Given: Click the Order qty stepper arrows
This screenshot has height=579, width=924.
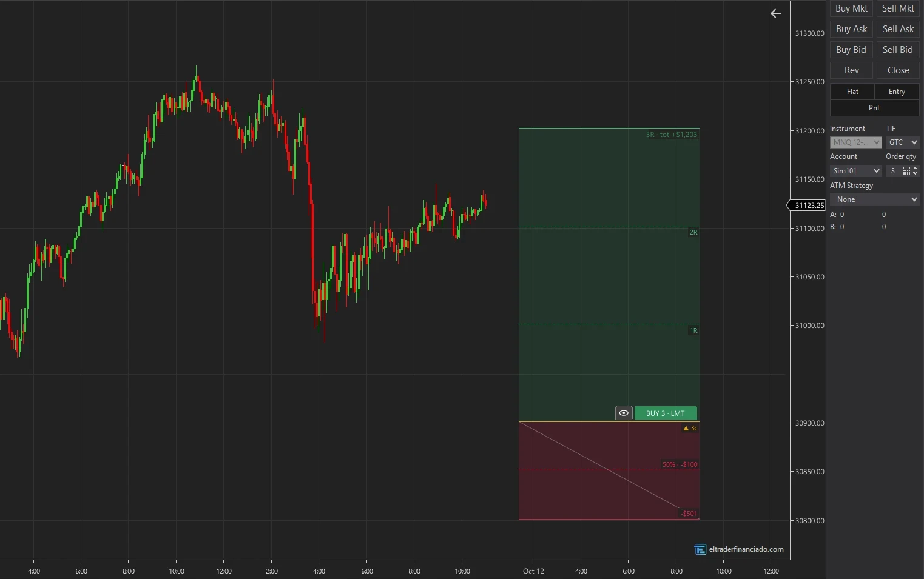Looking at the screenshot, I should tap(916, 171).
